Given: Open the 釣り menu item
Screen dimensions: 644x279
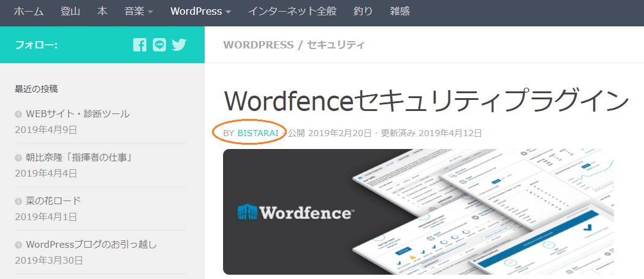Looking at the screenshot, I should click(363, 12).
